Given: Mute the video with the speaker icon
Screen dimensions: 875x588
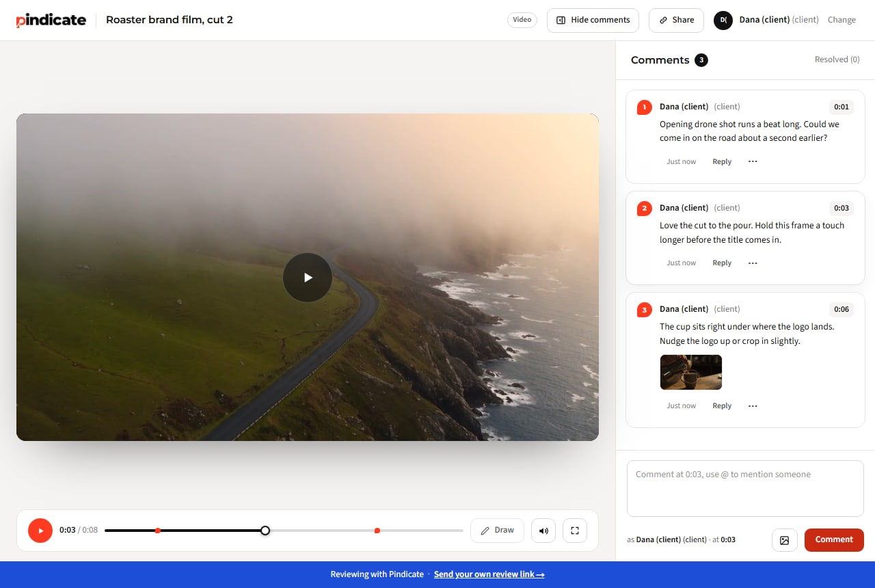Looking at the screenshot, I should pyautogui.click(x=543, y=531).
